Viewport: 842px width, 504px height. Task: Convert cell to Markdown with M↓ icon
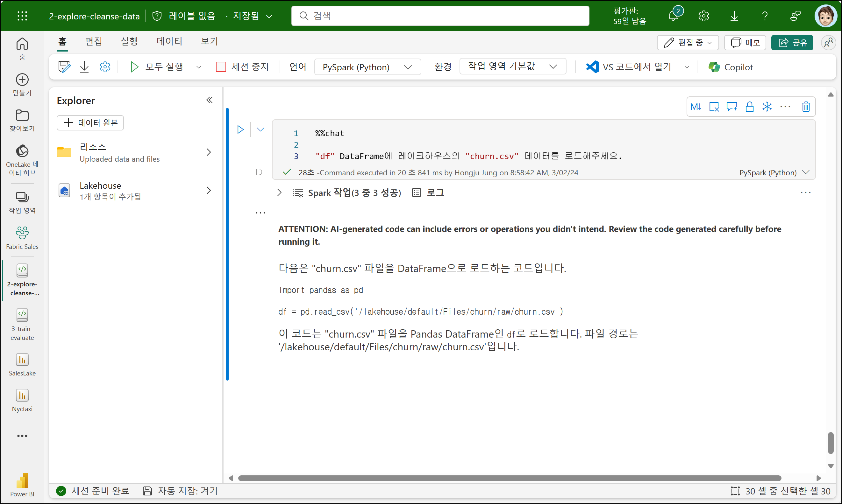pyautogui.click(x=696, y=107)
